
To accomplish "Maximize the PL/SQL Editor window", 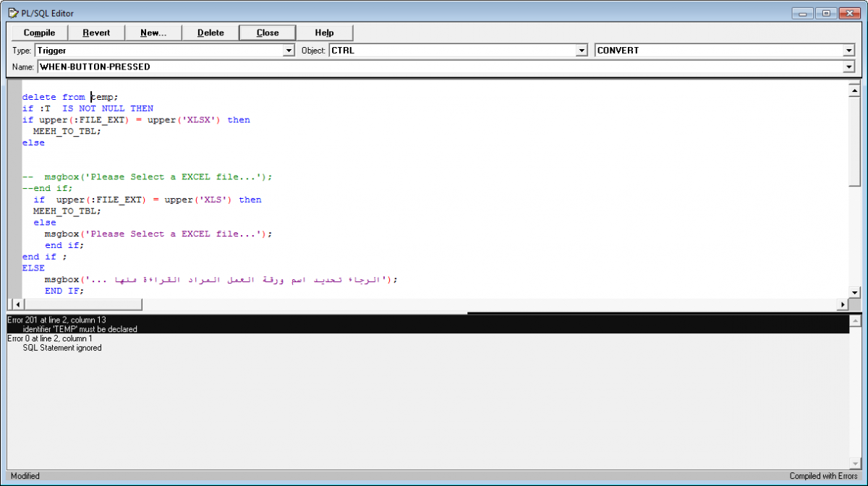I will [826, 13].
